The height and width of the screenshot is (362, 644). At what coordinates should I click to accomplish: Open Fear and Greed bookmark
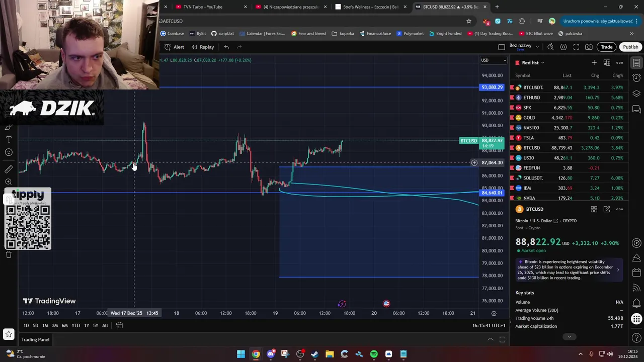click(x=308, y=34)
